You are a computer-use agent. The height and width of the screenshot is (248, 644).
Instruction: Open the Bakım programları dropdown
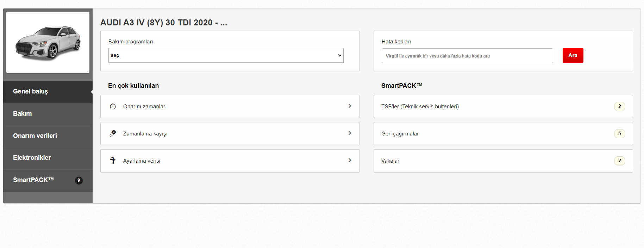click(226, 55)
